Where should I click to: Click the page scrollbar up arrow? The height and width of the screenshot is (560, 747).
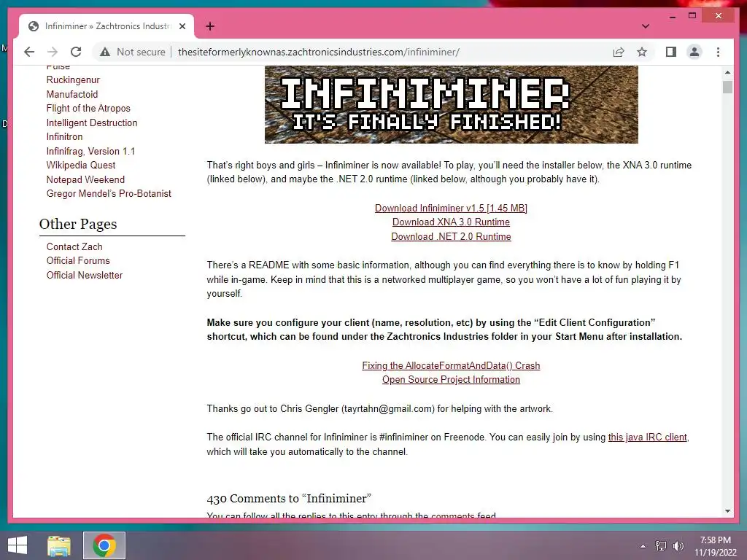click(727, 72)
